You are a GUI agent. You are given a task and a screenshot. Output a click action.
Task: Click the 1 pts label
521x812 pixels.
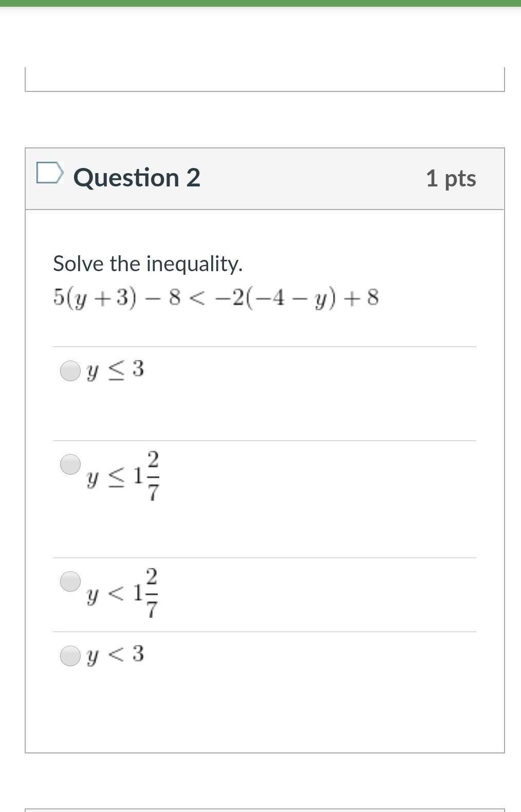coord(451,178)
